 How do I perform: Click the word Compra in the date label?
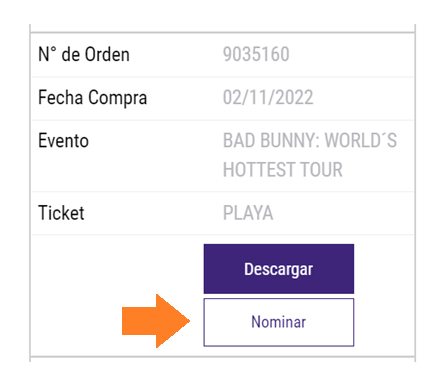[x=118, y=98]
